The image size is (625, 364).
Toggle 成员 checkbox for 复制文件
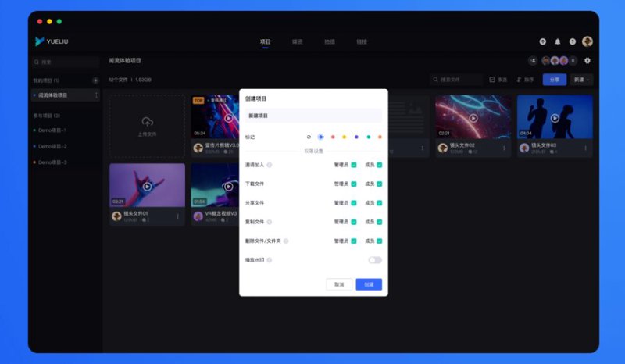380,222
